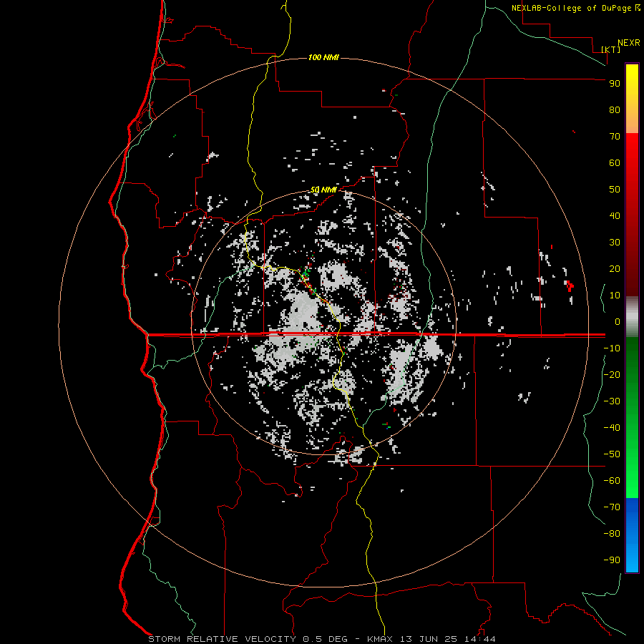Image resolution: width=644 pixels, height=644 pixels.
Task: Click the 14:44 time stamp
Action: (x=479, y=639)
